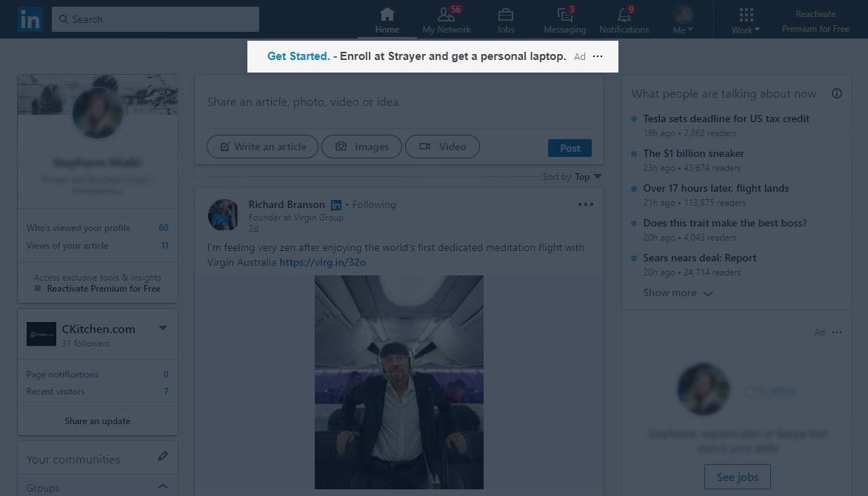This screenshot has width=868, height=496.
Task: Open Richard Branson's profile picture
Action: [x=223, y=215]
